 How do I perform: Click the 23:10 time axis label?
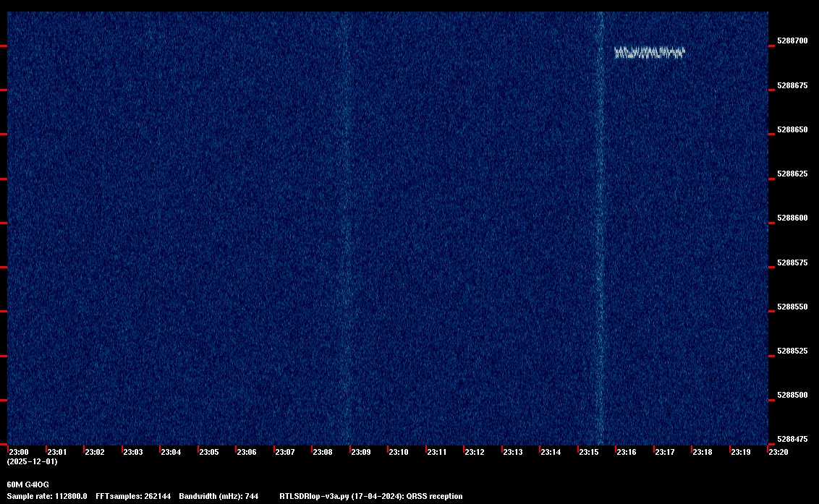398,452
